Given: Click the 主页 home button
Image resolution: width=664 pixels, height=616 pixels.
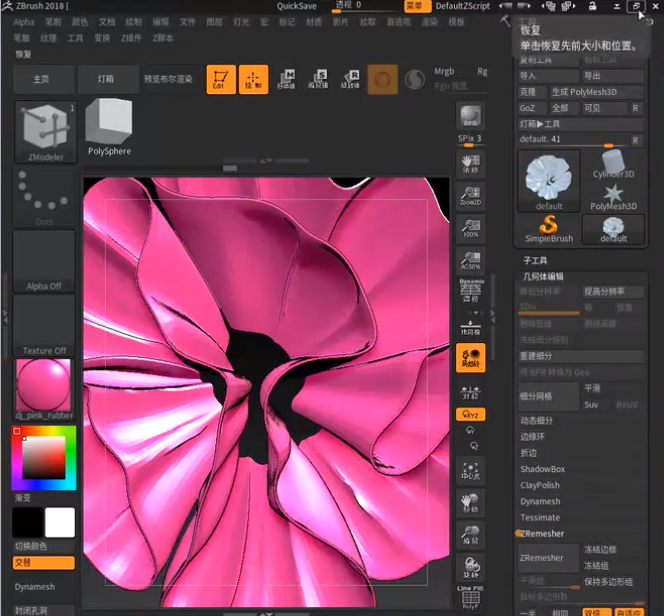Looking at the screenshot, I should coord(44,79).
